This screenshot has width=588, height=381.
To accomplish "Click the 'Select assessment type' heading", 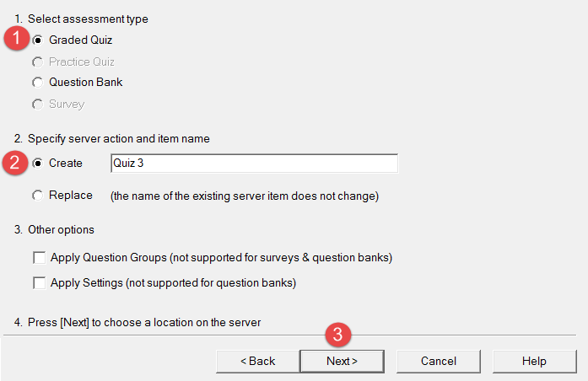I will pos(88,19).
